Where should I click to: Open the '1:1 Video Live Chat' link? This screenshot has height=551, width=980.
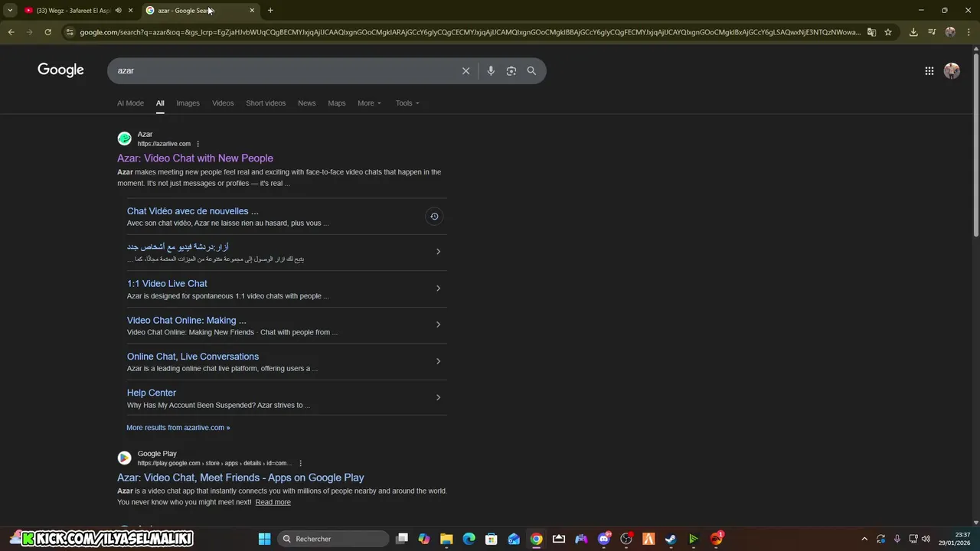pos(167,284)
